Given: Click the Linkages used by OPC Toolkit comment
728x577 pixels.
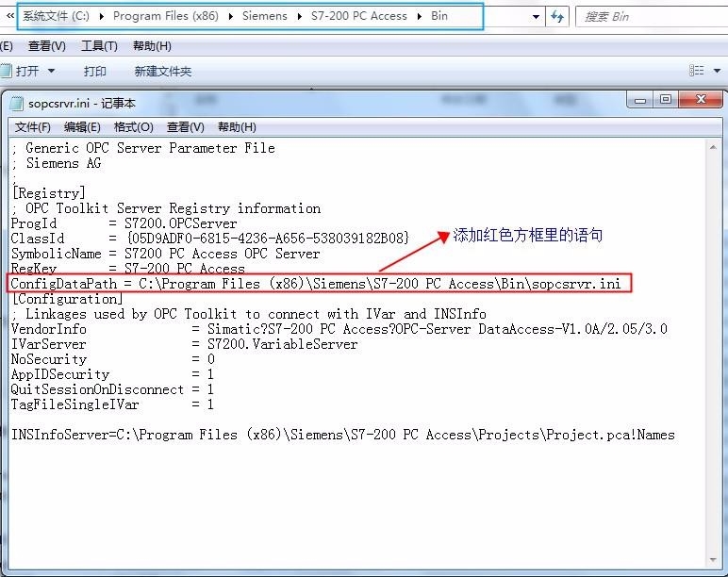Looking at the screenshot, I should (249, 314).
